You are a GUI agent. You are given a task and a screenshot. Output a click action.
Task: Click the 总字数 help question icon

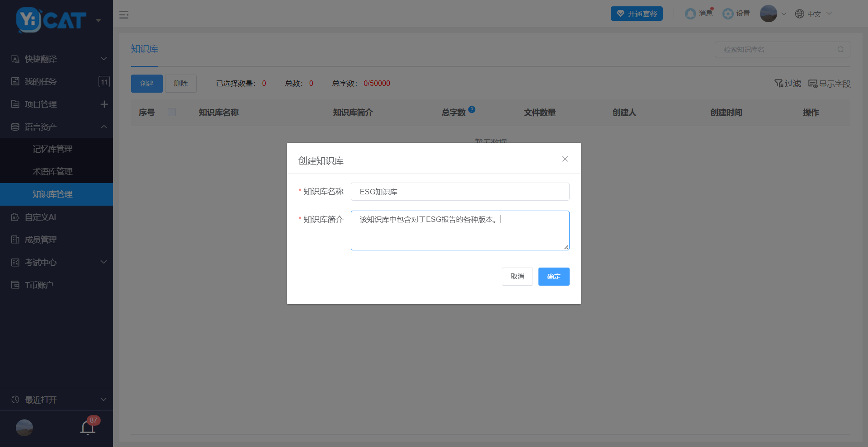pyautogui.click(x=472, y=109)
